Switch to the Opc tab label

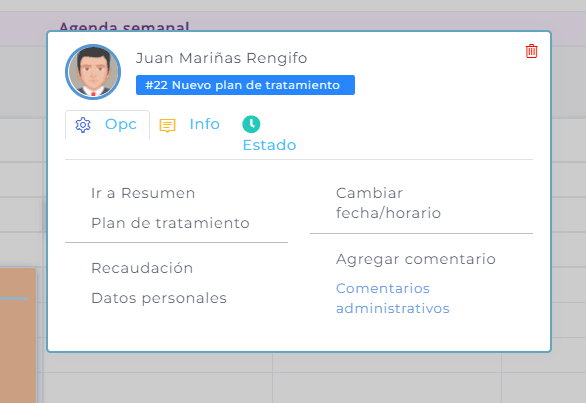click(121, 124)
